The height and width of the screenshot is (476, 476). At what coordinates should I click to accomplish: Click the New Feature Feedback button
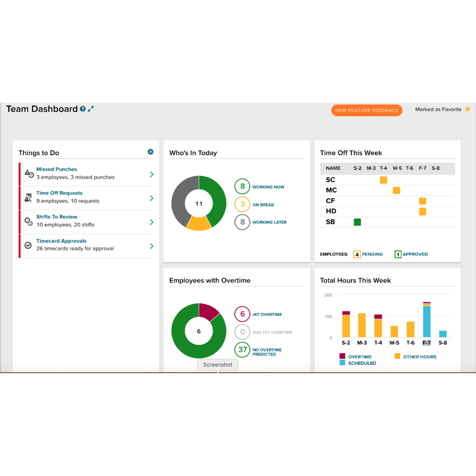click(x=367, y=110)
